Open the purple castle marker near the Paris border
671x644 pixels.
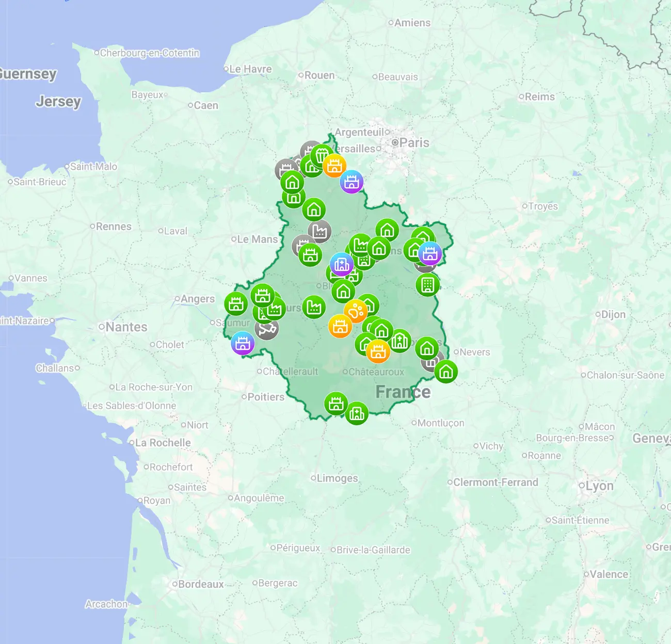click(352, 182)
